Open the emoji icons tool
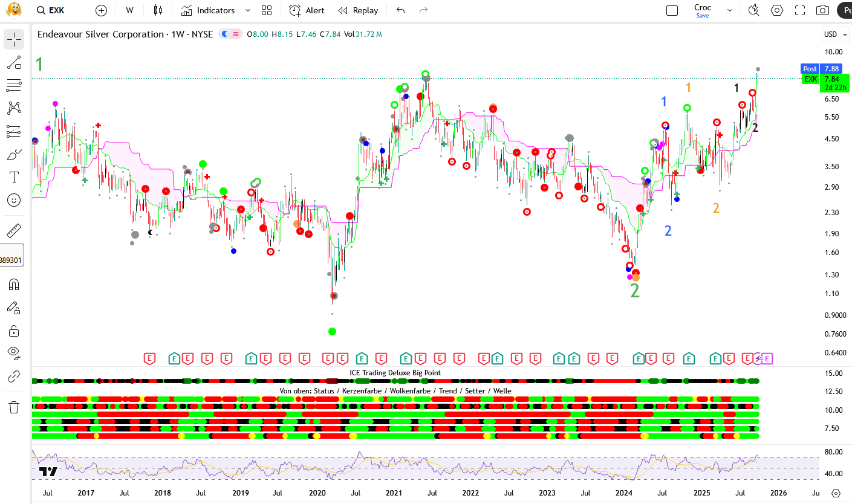 [14, 200]
